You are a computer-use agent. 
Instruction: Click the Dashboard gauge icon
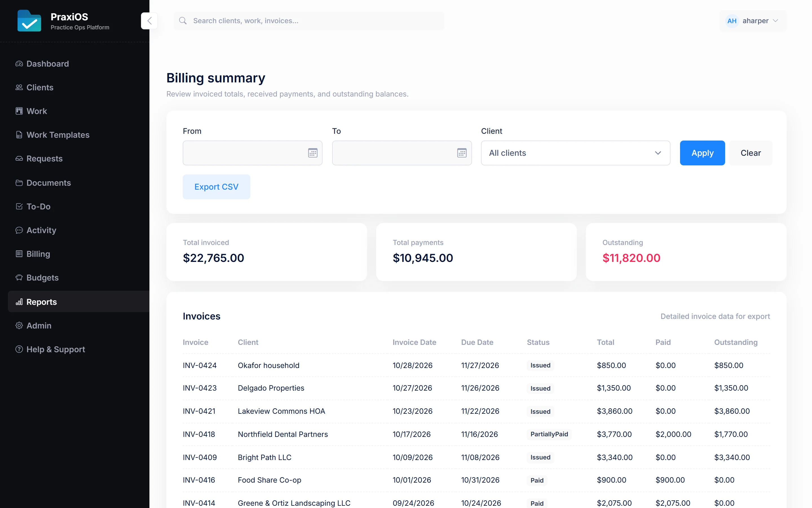pyautogui.click(x=19, y=63)
